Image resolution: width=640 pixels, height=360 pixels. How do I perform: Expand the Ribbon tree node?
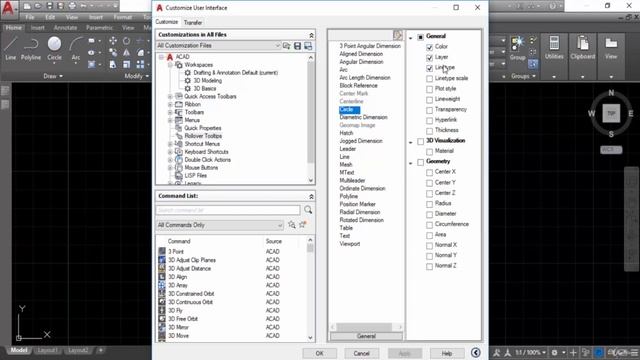pyautogui.click(x=170, y=104)
